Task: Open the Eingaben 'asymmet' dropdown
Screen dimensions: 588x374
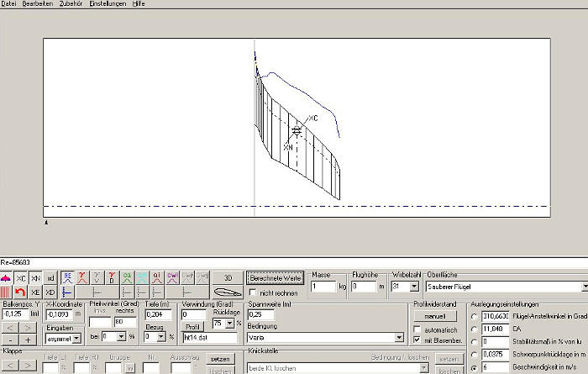Action: coord(76,338)
